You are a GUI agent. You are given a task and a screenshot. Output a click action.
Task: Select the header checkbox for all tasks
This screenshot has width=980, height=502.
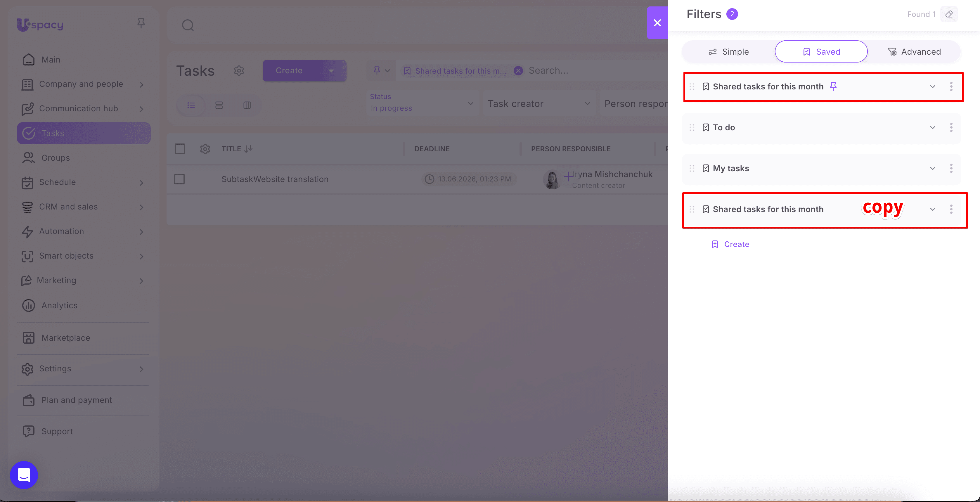click(180, 149)
